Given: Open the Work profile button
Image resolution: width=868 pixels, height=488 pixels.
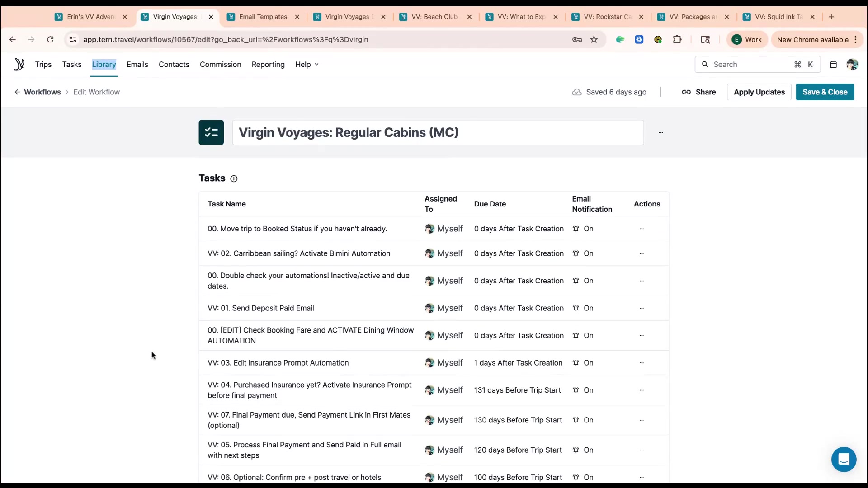Looking at the screenshot, I should coord(747,40).
